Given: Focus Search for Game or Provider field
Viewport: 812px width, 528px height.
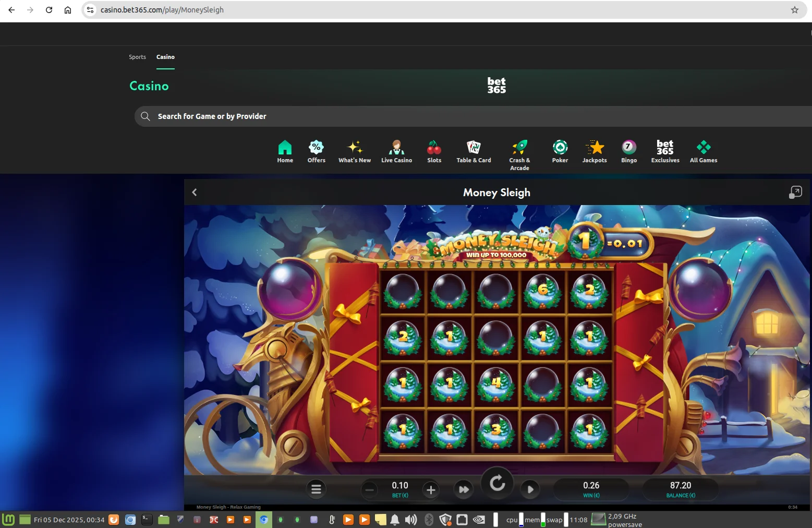Looking at the screenshot, I should pyautogui.click(x=473, y=116).
